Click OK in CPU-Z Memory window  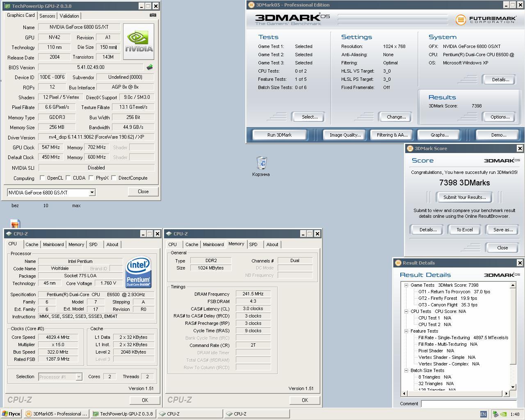[x=305, y=400]
